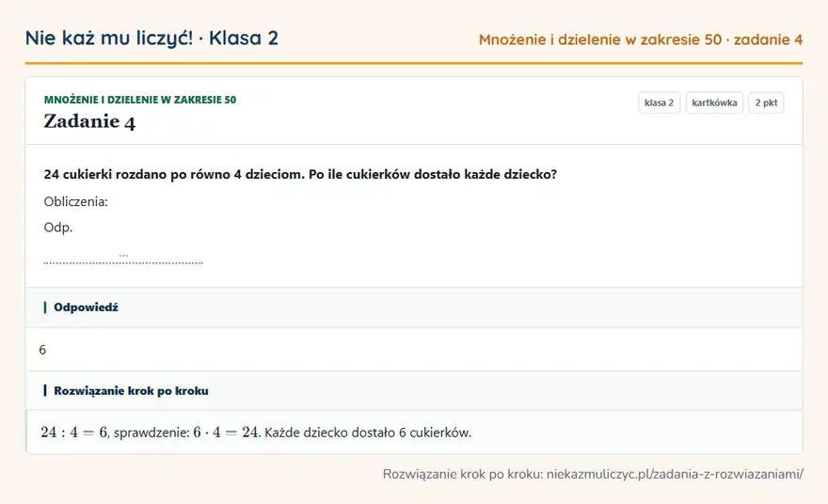
Task: Click the equation '24 : 4 = 6'
Action: point(74,433)
